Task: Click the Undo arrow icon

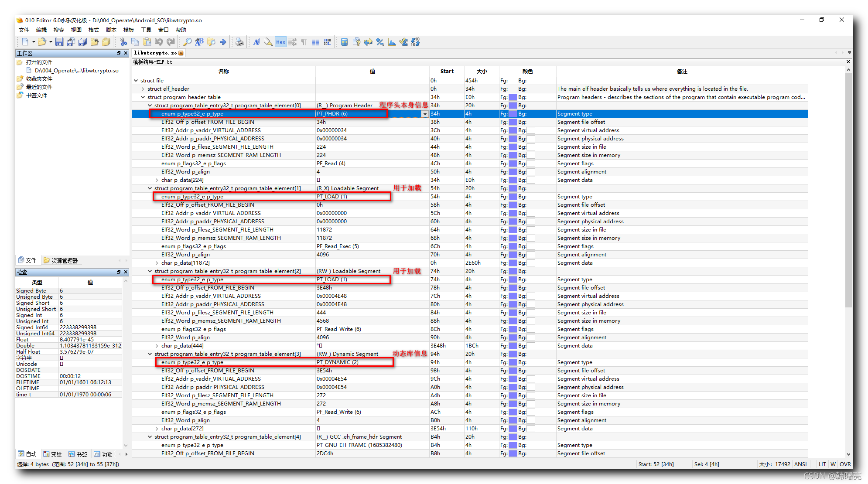Action: pyautogui.click(x=159, y=42)
